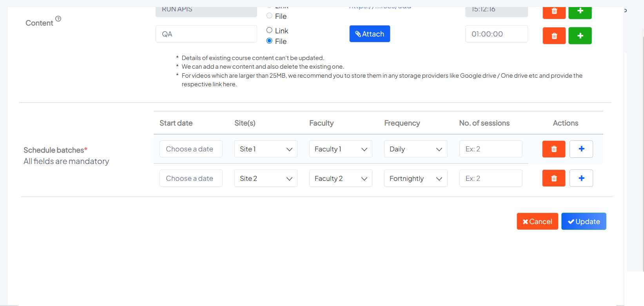Delete the QA content row
Image resolution: width=644 pixels, height=306 pixels.
(554, 36)
